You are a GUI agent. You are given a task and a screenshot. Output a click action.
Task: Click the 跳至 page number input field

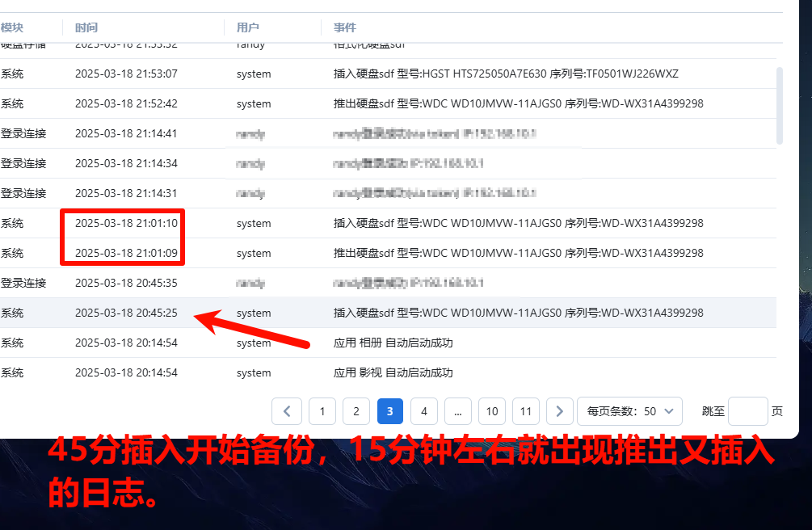tap(748, 411)
